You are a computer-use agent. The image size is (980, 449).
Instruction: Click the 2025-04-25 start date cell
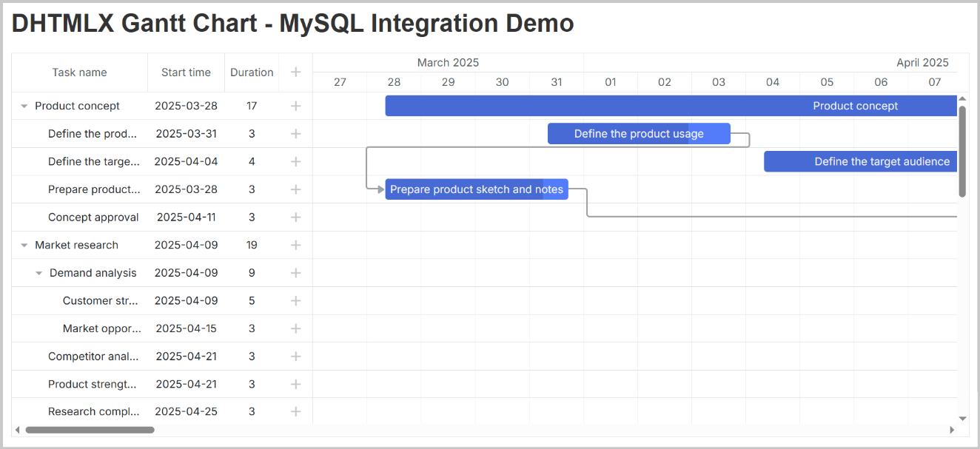pyautogui.click(x=186, y=411)
